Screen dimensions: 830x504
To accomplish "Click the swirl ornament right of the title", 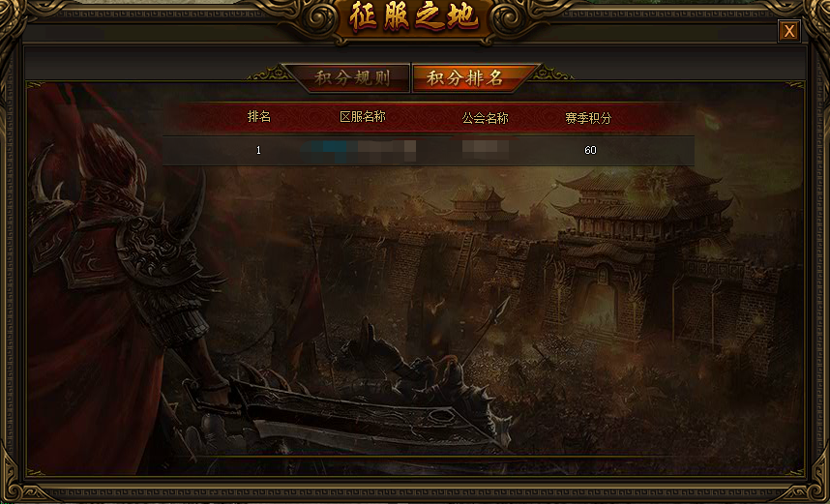I will [x=508, y=20].
